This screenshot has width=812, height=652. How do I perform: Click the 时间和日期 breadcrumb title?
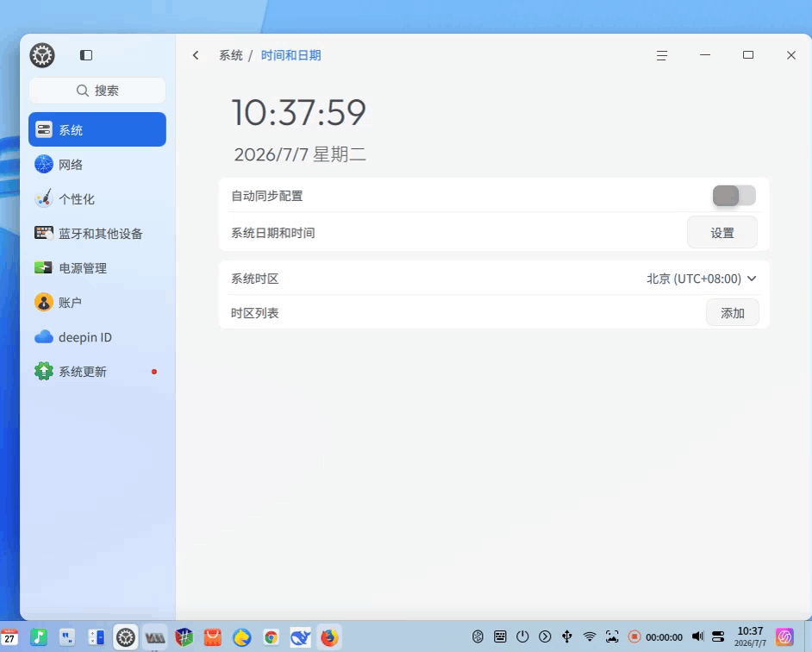pos(290,55)
